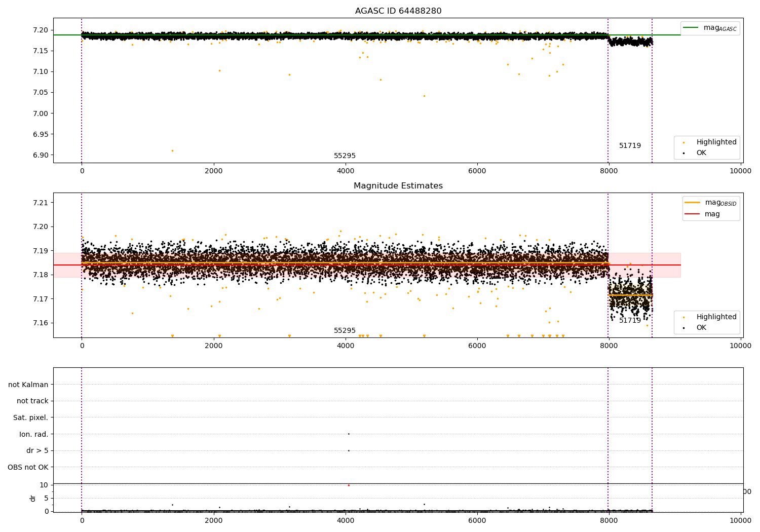Click the Magnitude Estimates plot title

point(398,186)
